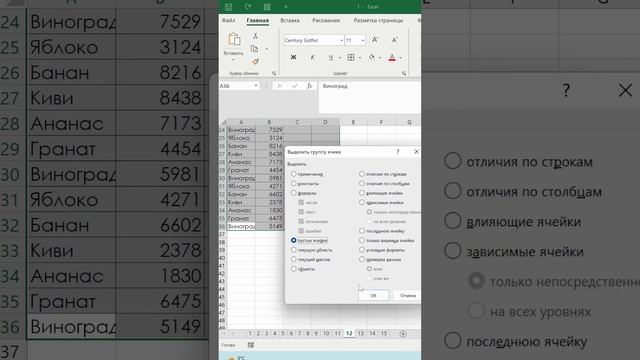Select проверка данных radio button in dialog
Viewport: 640px width, 360px height.
click(x=362, y=259)
